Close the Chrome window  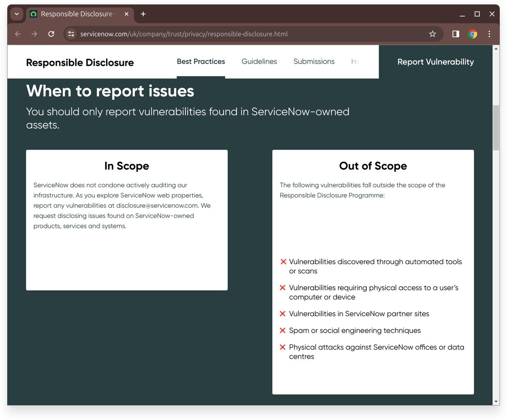point(492,14)
